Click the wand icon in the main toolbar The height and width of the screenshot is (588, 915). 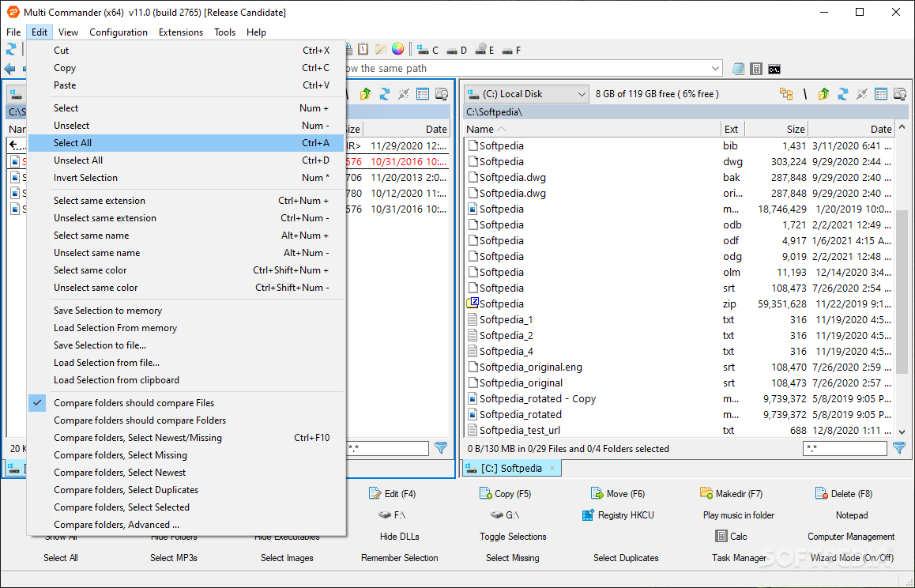pyautogui.click(x=381, y=49)
